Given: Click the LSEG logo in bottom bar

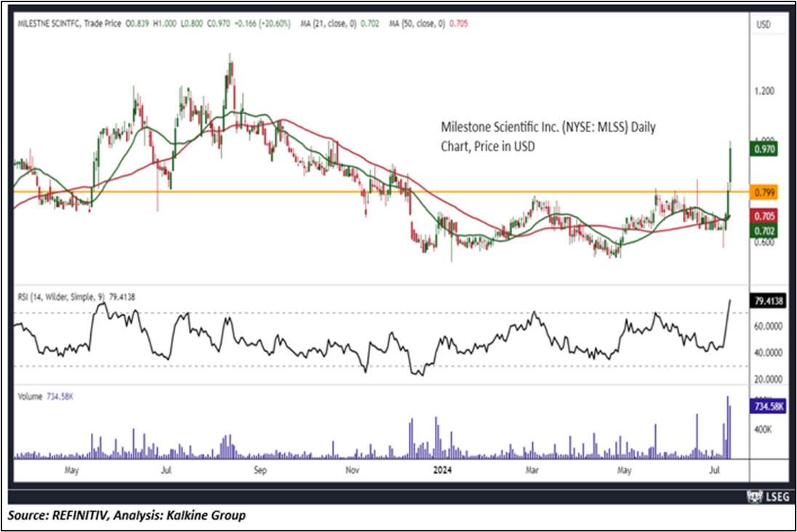Looking at the screenshot, I should (x=767, y=496).
